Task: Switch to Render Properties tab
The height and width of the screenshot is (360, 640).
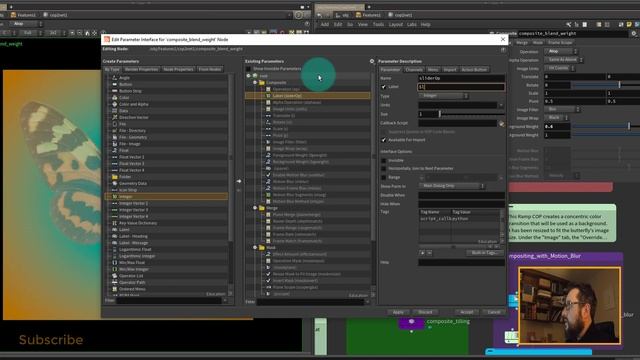Action: [x=141, y=69]
